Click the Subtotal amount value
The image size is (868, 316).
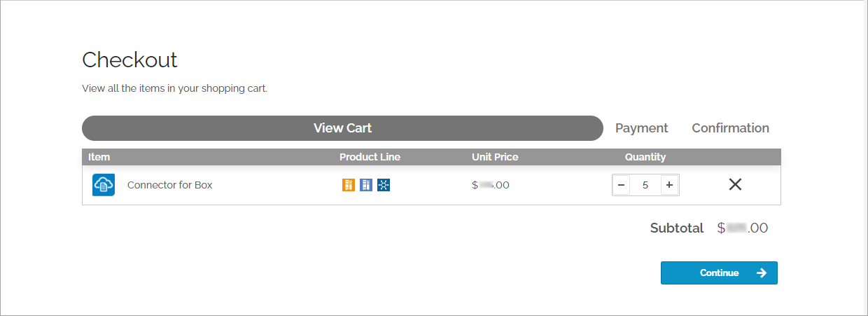click(743, 228)
